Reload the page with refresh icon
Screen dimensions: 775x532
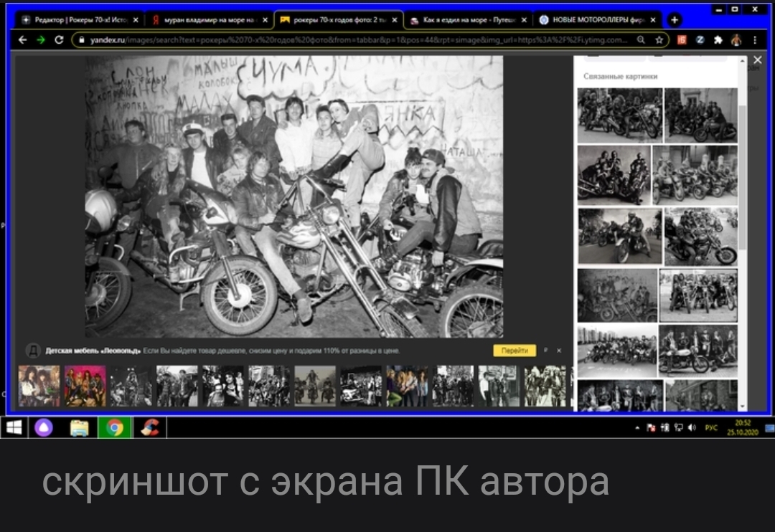[59, 40]
